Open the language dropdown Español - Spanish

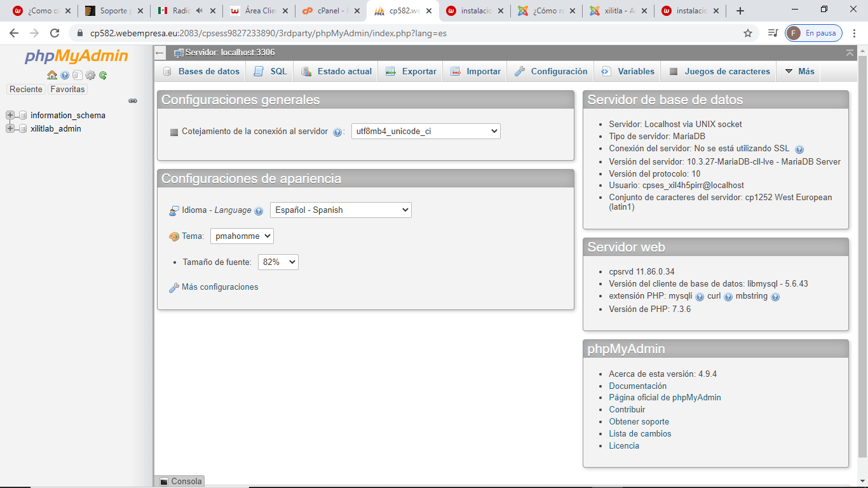341,210
